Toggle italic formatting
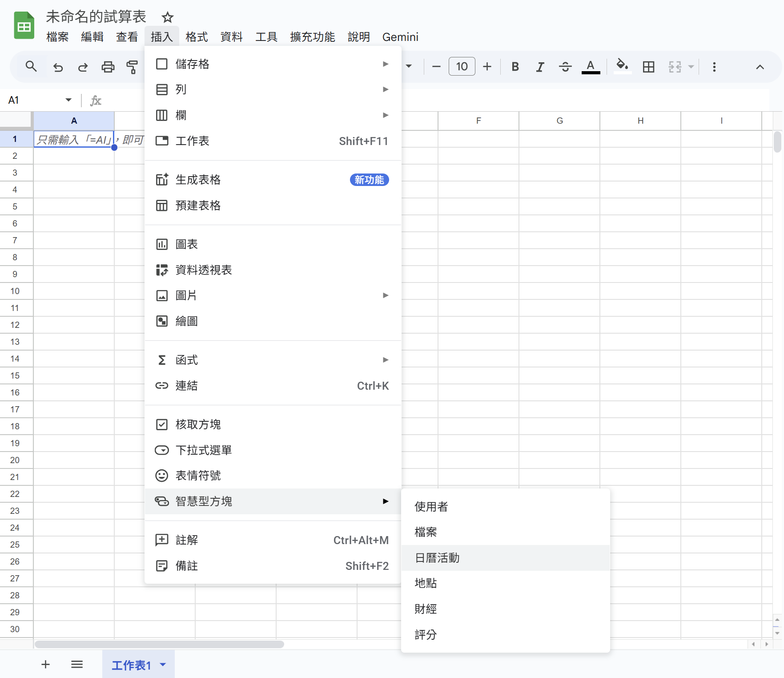 click(x=540, y=67)
